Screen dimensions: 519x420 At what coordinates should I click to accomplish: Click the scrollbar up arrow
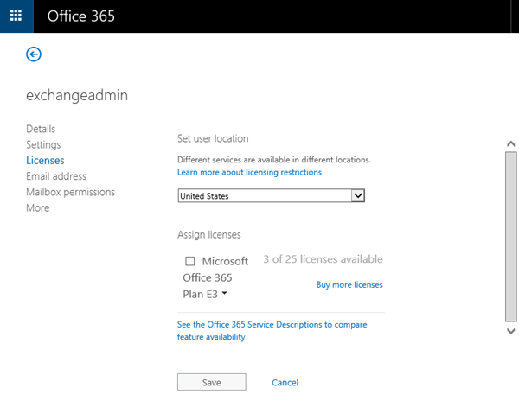click(x=510, y=143)
